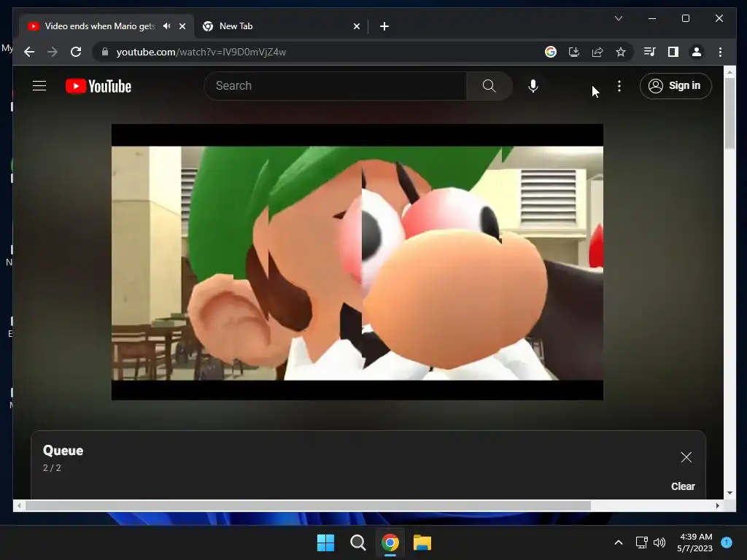Click the vertical scrollbar up arrow
The height and width of the screenshot is (560, 747).
pos(729,72)
